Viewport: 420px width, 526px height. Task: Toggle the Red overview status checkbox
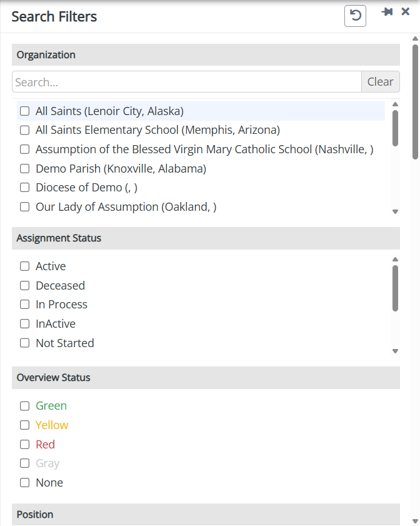[25, 445]
